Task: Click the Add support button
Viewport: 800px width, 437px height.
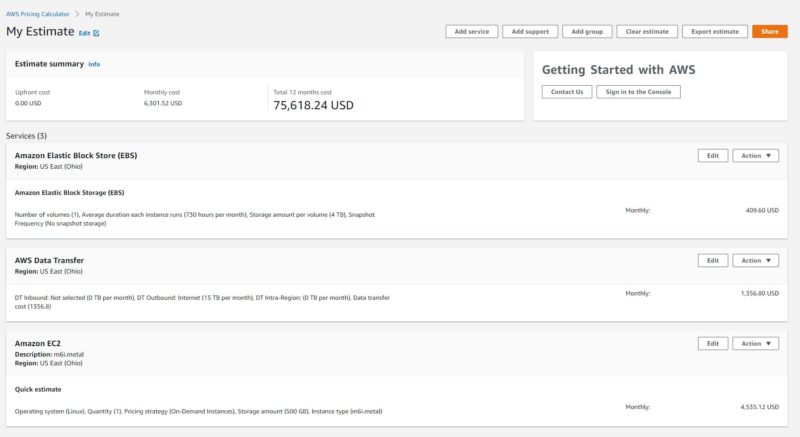Action: click(x=530, y=32)
